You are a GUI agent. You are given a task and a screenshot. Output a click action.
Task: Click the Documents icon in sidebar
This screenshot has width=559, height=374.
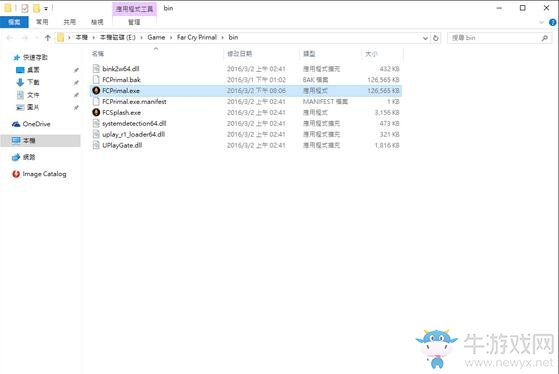20,95
